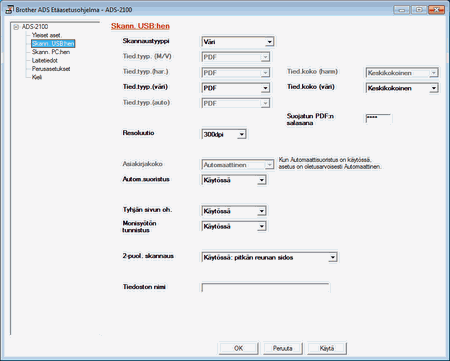The height and width of the screenshot is (361, 450).
Task: Select Skann. USB:hen tree item
Action: pyautogui.click(x=53, y=44)
